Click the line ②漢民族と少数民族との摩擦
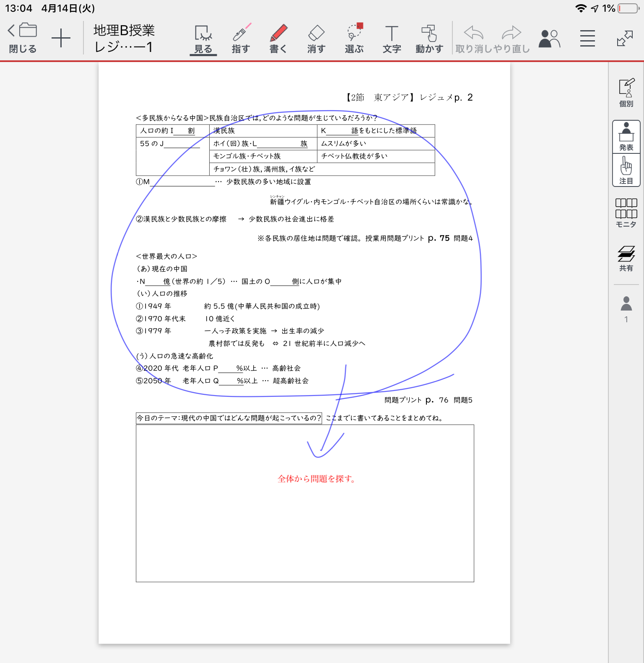The width and height of the screenshot is (644, 663). [x=235, y=219]
